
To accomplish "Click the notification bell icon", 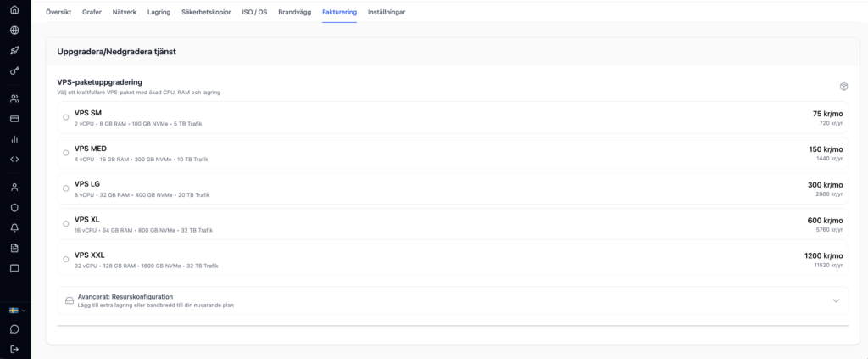I will pyautogui.click(x=14, y=227).
